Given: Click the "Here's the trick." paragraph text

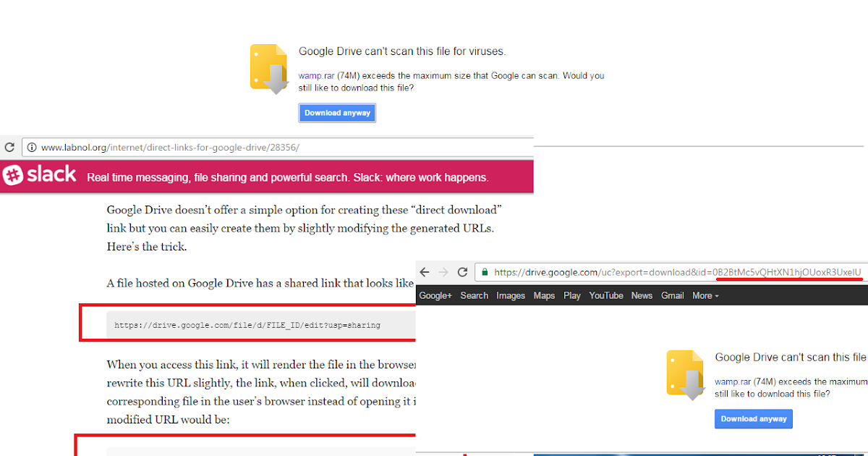Looking at the screenshot, I should 147,246.
